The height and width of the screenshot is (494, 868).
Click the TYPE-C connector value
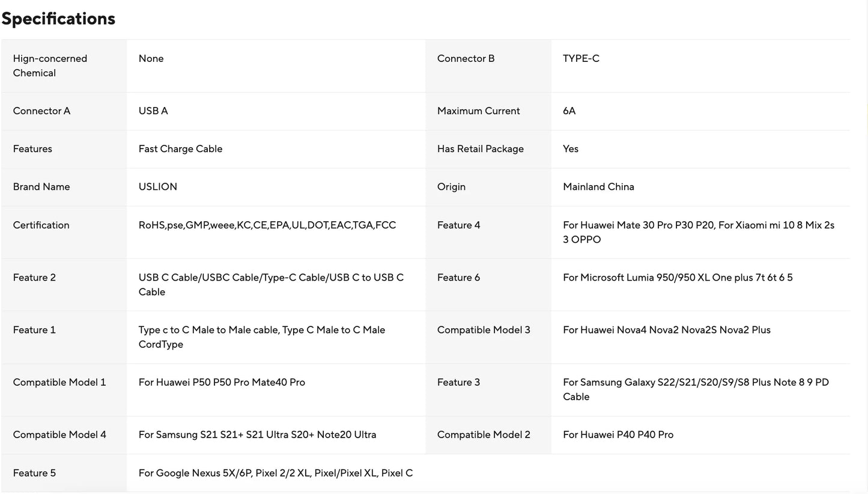point(581,59)
